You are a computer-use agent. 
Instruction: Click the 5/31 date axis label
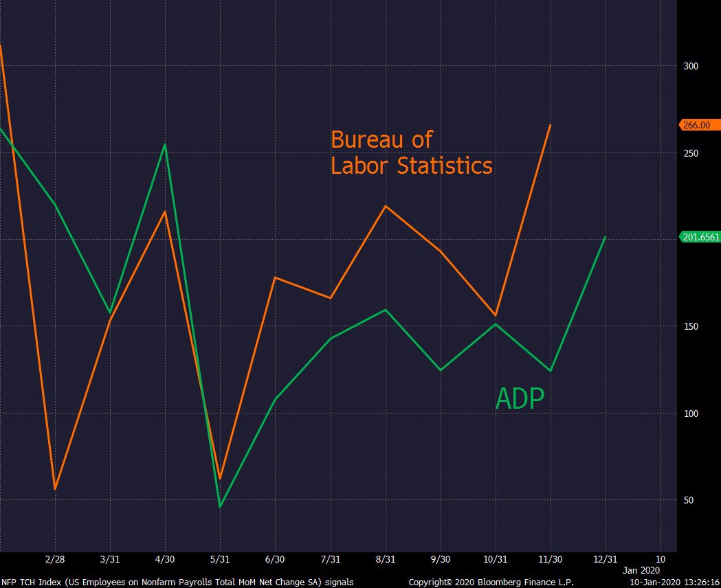(220, 559)
